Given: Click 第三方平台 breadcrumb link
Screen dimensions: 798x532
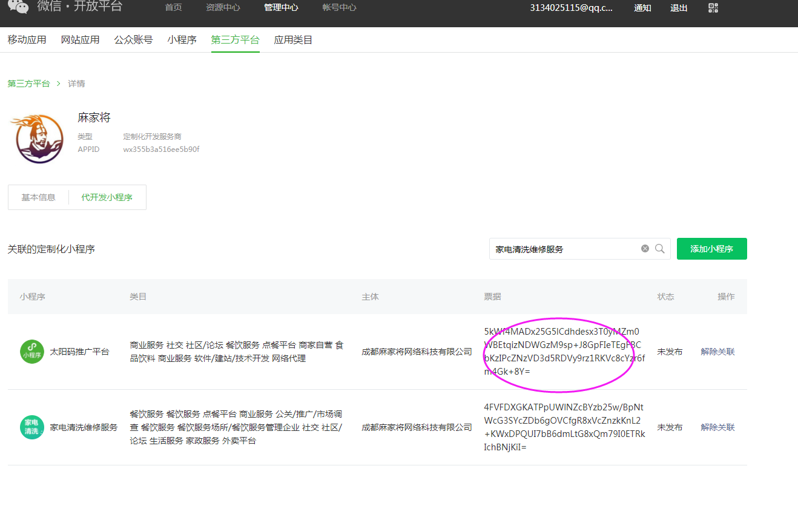Looking at the screenshot, I should tap(29, 84).
